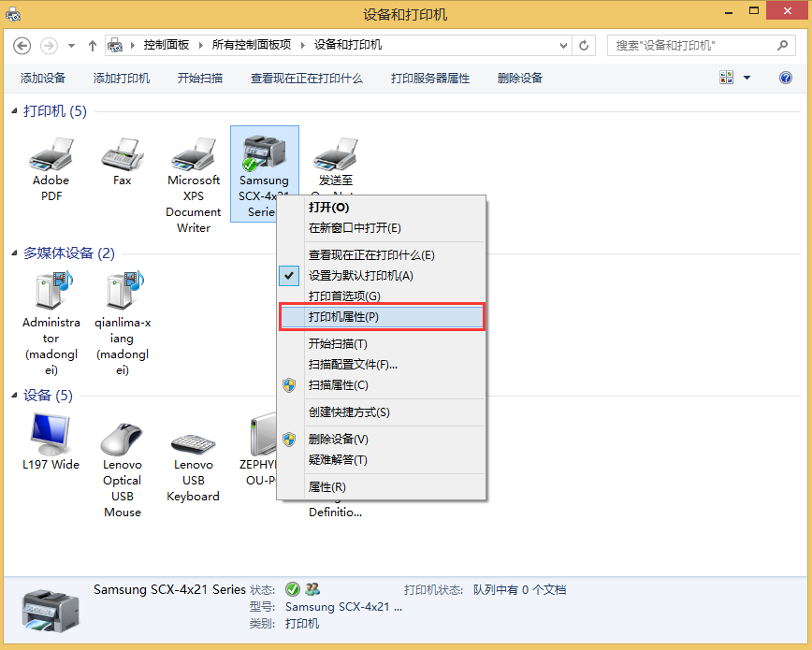Select the Adobe PDF printer icon

tap(51, 153)
